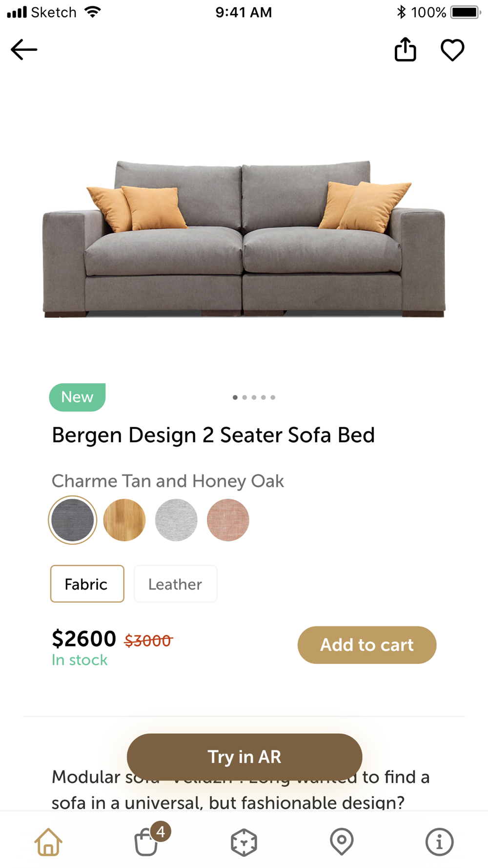Select the Fabric material option

tap(87, 584)
